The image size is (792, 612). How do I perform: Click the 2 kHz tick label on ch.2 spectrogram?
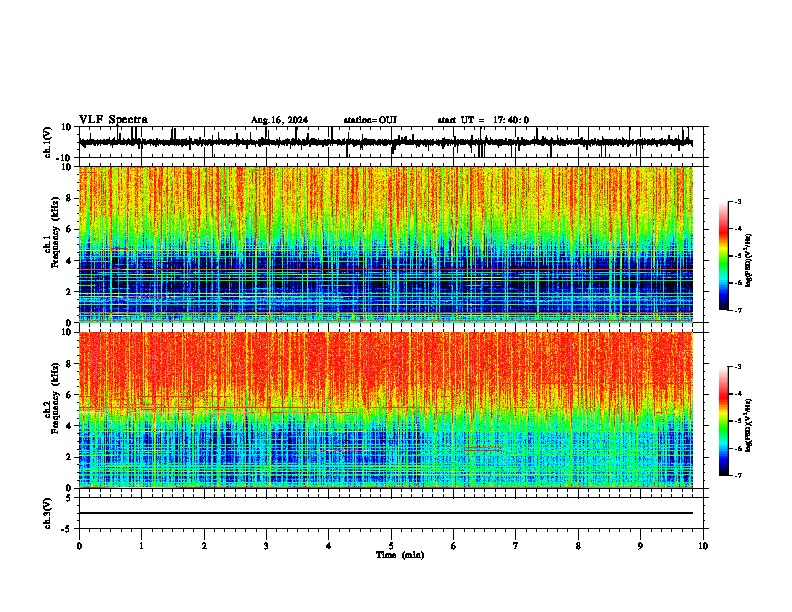click(69, 457)
